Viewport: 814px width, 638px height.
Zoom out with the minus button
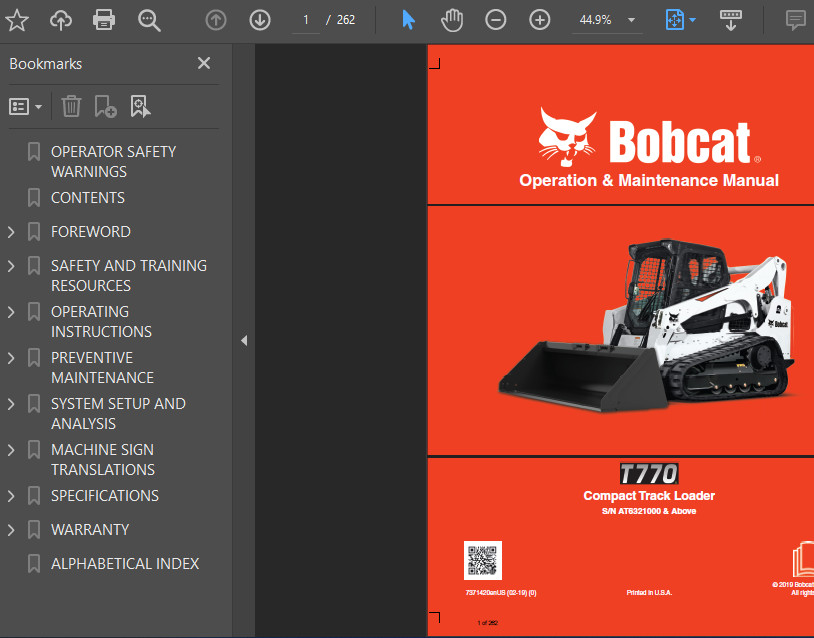pos(495,20)
